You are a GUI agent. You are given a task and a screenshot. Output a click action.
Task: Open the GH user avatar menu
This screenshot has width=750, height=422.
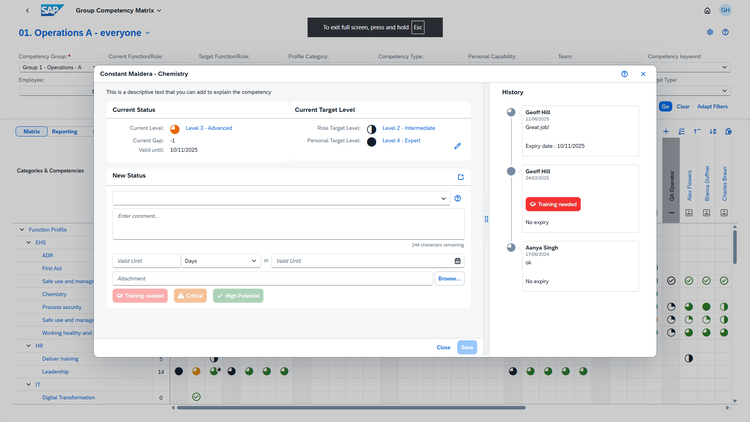click(725, 10)
